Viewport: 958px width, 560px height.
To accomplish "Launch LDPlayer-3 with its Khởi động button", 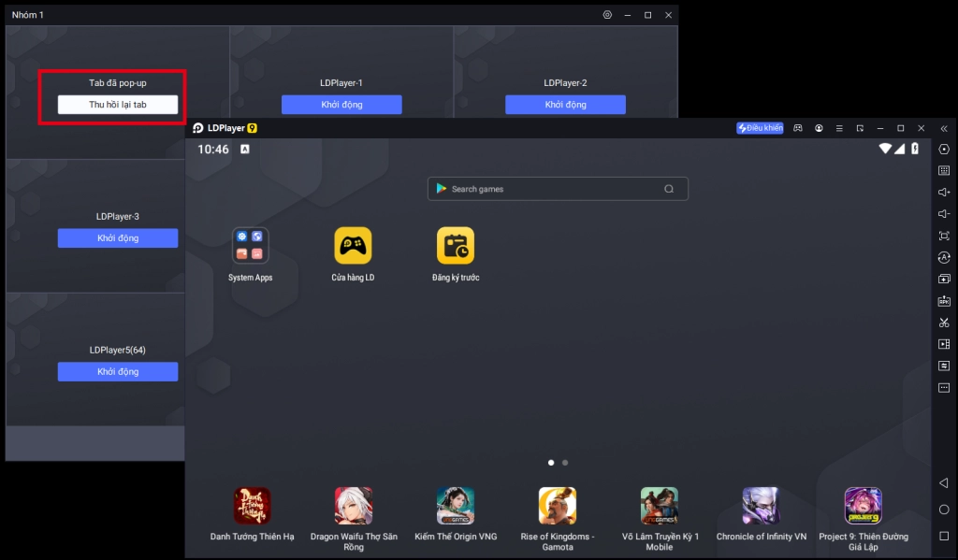I will point(118,238).
